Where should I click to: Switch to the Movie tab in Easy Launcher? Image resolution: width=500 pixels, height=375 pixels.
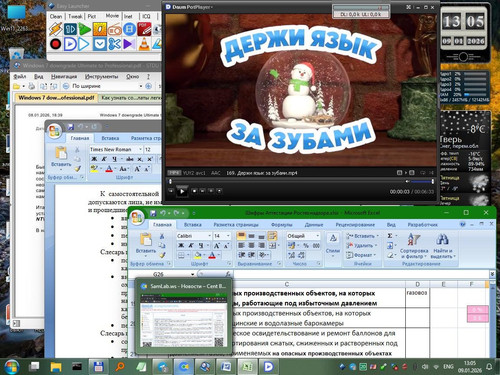point(112,16)
